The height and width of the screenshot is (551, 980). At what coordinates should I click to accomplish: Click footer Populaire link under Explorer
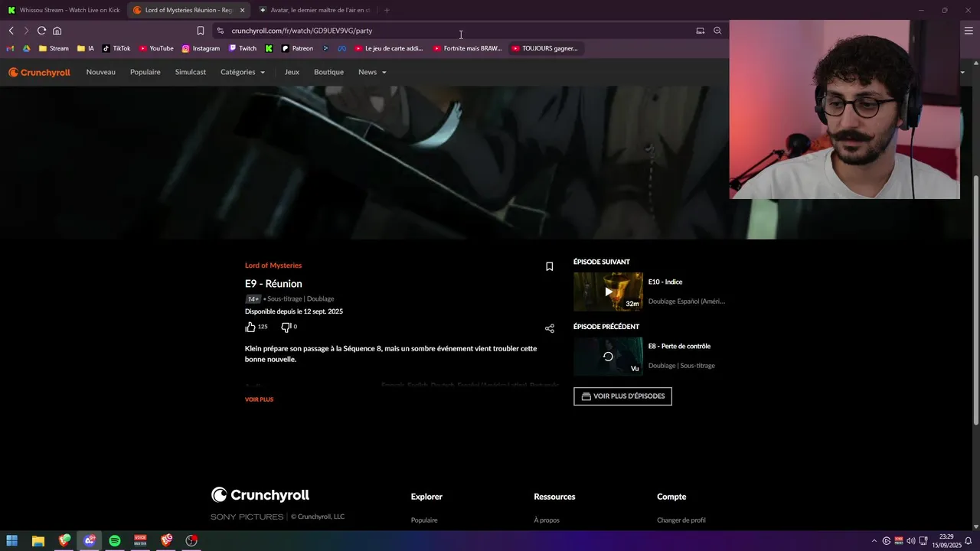coord(424,520)
